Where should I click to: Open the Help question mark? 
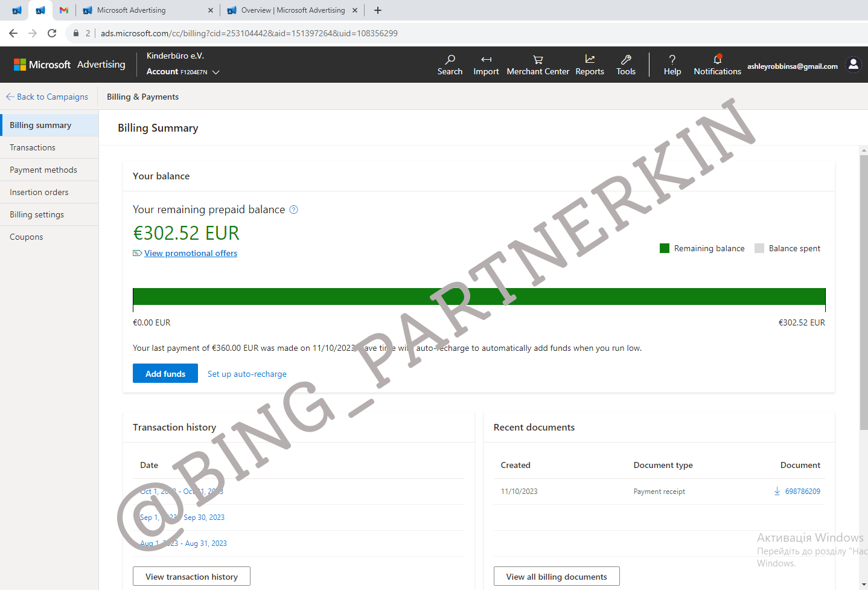tap(672, 65)
